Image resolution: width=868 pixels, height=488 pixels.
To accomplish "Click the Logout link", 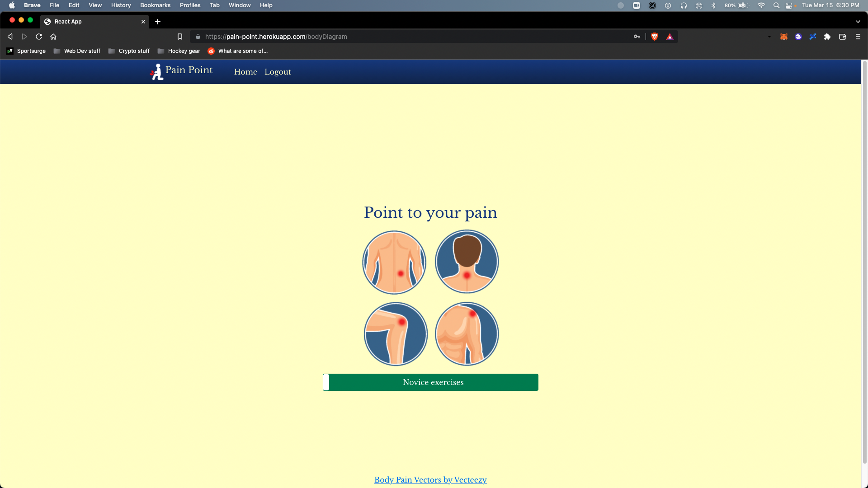I will pyautogui.click(x=277, y=72).
